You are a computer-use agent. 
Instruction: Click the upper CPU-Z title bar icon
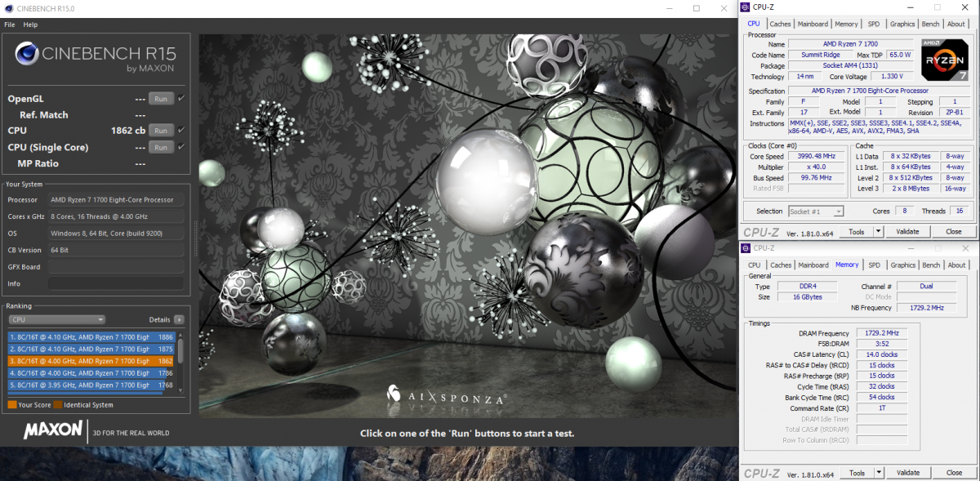(745, 7)
